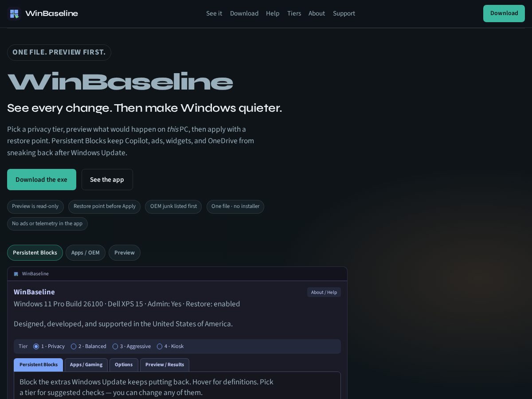Click the WinBaseline app window title bar text
Screen dimensions: 532x399
(x=35, y=274)
